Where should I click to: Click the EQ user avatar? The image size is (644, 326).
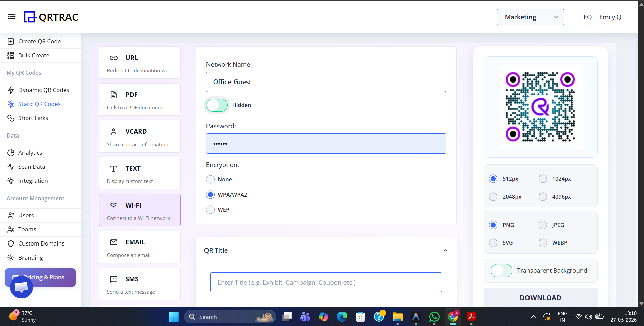[587, 17]
